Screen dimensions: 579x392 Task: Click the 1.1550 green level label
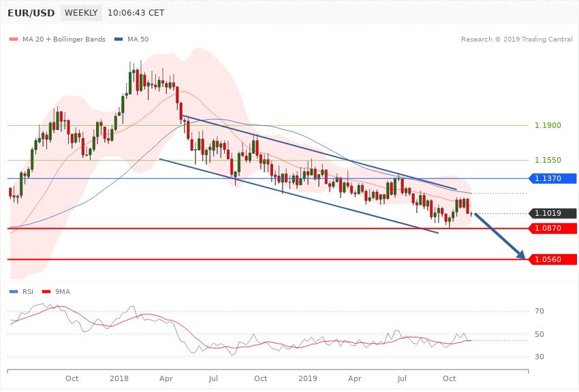click(548, 161)
